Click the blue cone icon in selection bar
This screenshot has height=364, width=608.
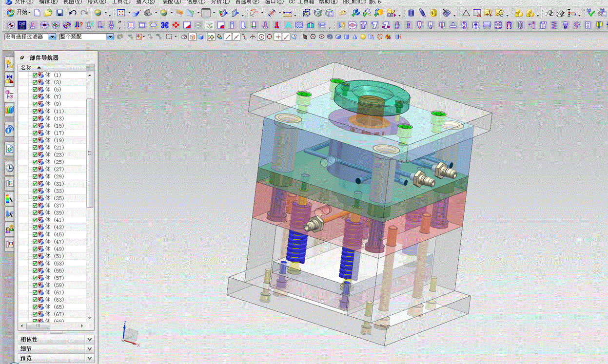tap(355, 37)
